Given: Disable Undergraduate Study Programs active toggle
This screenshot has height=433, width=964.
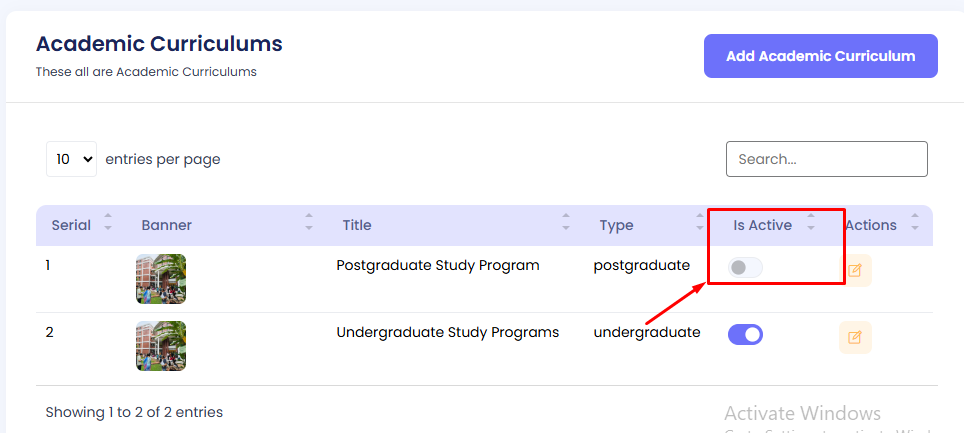Looking at the screenshot, I should click(x=745, y=334).
